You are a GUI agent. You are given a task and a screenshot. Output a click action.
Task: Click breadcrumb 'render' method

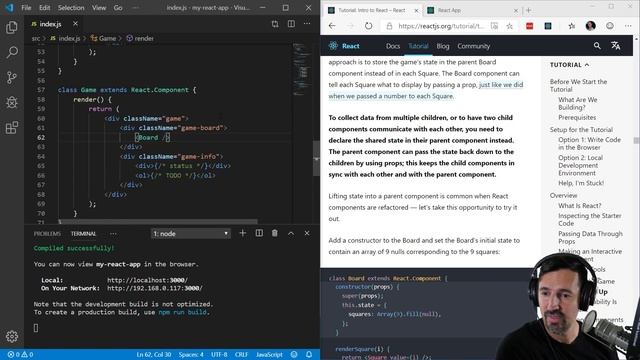[140, 38]
